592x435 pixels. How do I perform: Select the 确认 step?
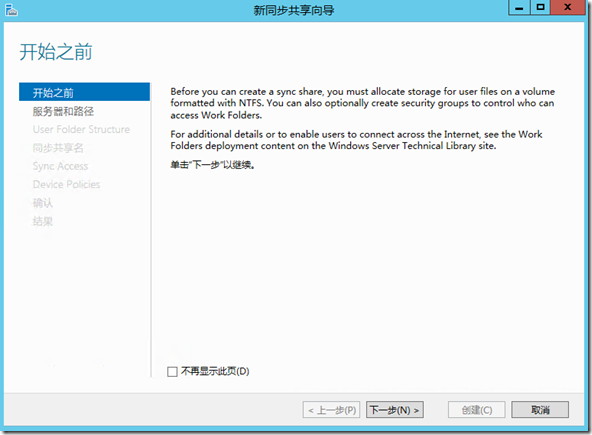tap(43, 203)
